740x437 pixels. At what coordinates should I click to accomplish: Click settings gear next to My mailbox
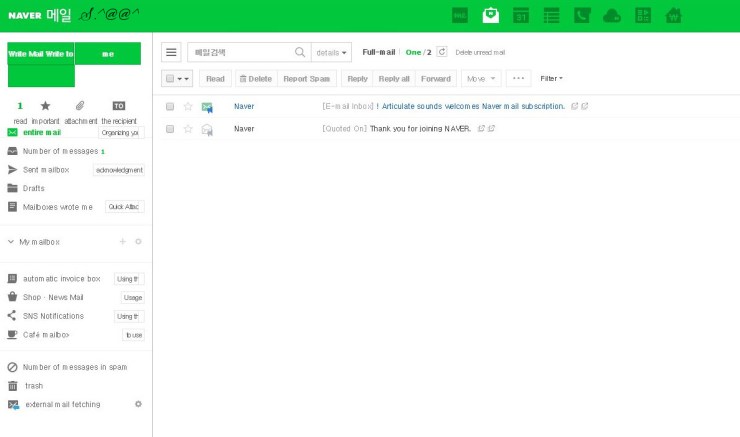coord(138,242)
